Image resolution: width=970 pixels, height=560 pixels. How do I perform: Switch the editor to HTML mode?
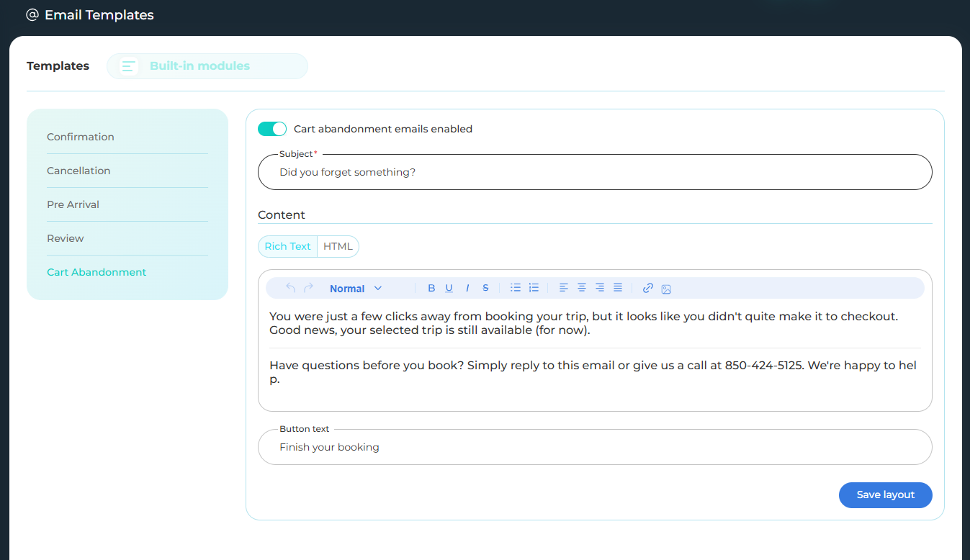point(338,246)
